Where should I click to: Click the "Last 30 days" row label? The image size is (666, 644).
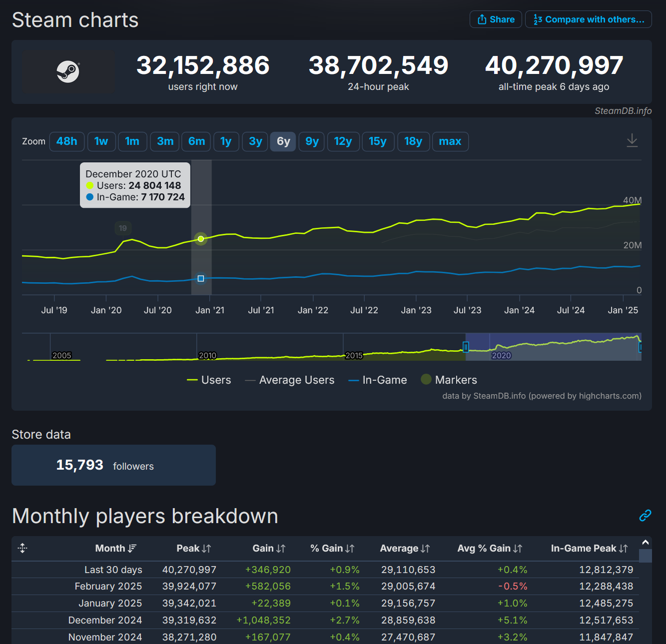pyautogui.click(x=113, y=570)
